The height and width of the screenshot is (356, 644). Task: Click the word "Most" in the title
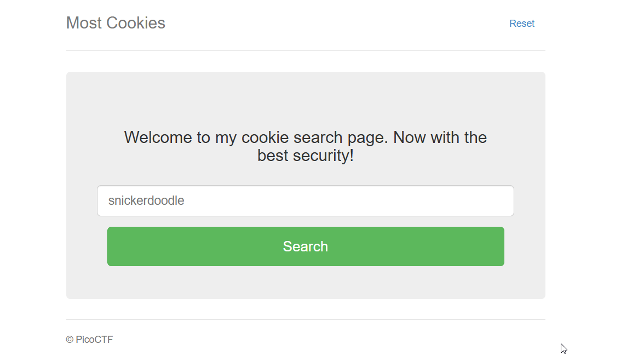pyautogui.click(x=84, y=23)
